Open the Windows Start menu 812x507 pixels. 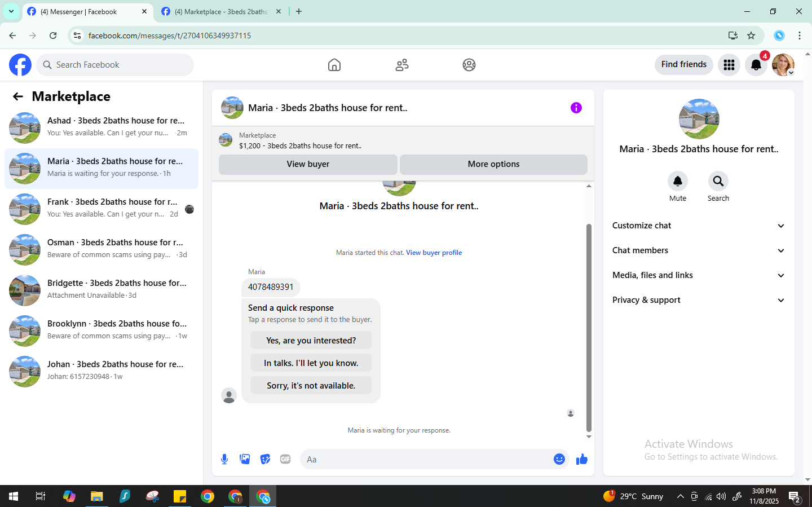click(x=14, y=496)
